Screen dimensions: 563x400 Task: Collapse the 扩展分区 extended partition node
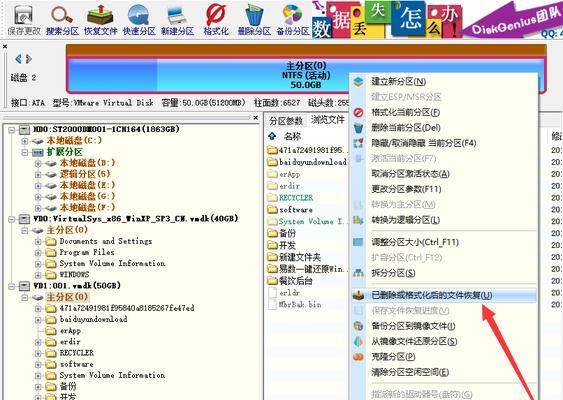(24, 152)
